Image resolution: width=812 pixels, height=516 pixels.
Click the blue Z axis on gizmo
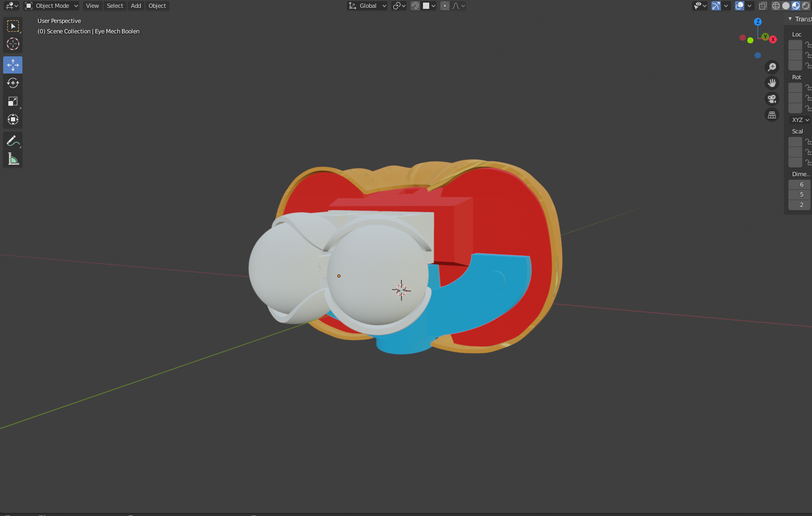[758, 22]
